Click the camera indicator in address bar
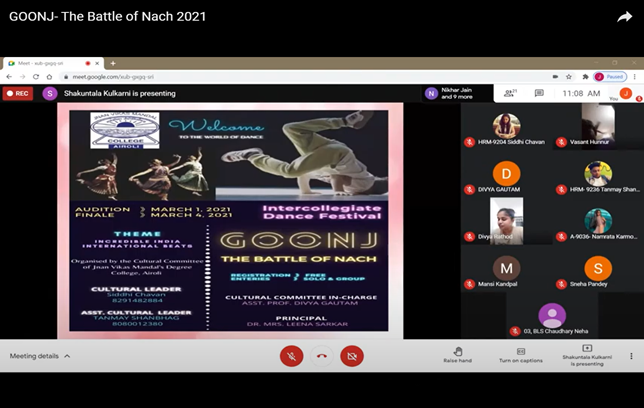The image size is (644, 408). coord(555,77)
